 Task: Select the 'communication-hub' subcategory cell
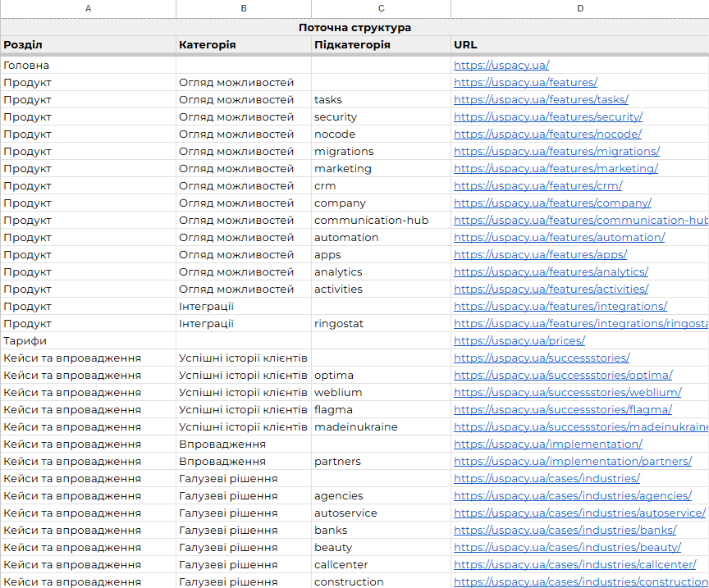pos(382,220)
